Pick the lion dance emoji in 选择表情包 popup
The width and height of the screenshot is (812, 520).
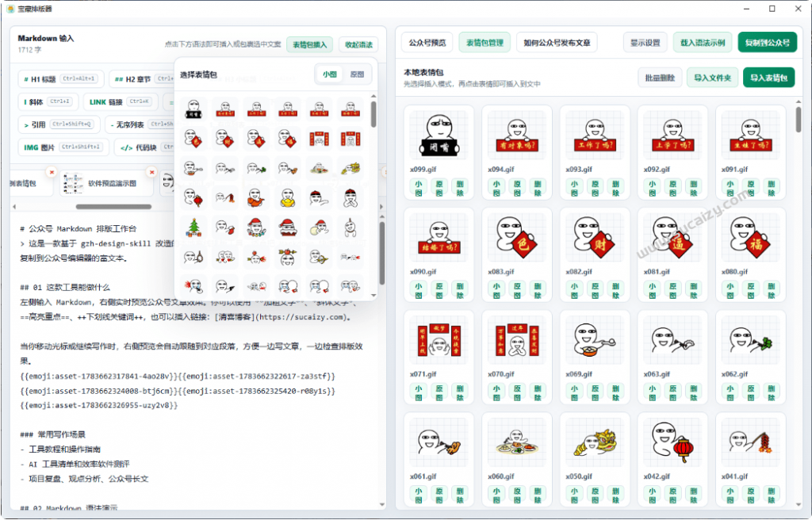pos(350,168)
